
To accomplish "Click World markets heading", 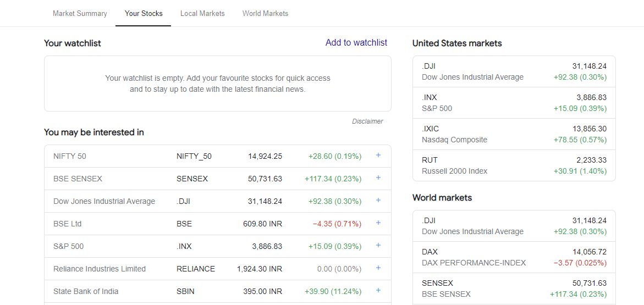I will coord(442,198).
